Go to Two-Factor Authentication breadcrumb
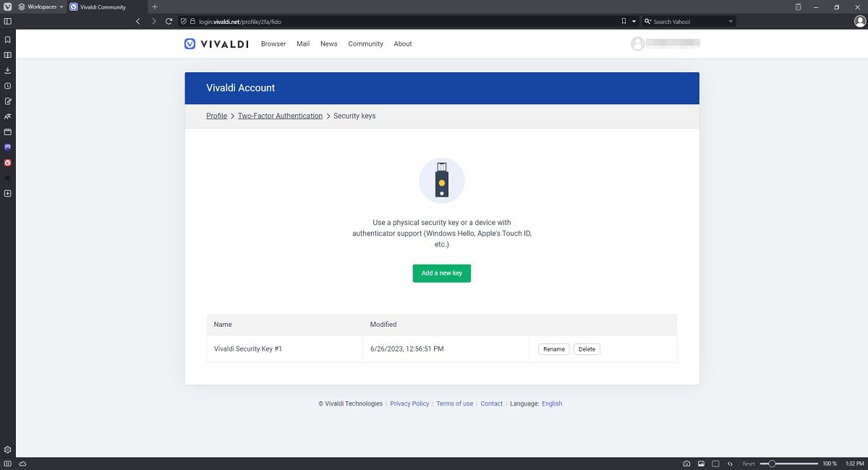Image resolution: width=868 pixels, height=470 pixels. (280, 116)
